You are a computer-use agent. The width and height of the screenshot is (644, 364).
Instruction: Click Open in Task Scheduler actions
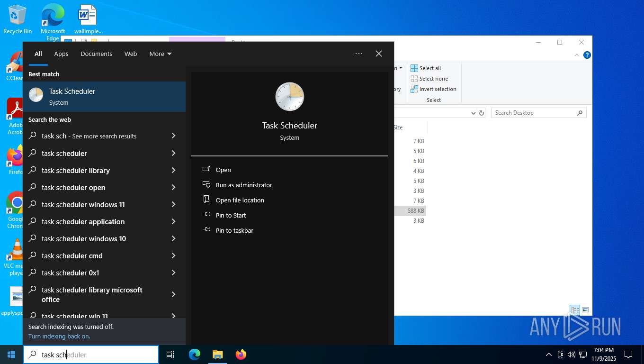pos(223,170)
